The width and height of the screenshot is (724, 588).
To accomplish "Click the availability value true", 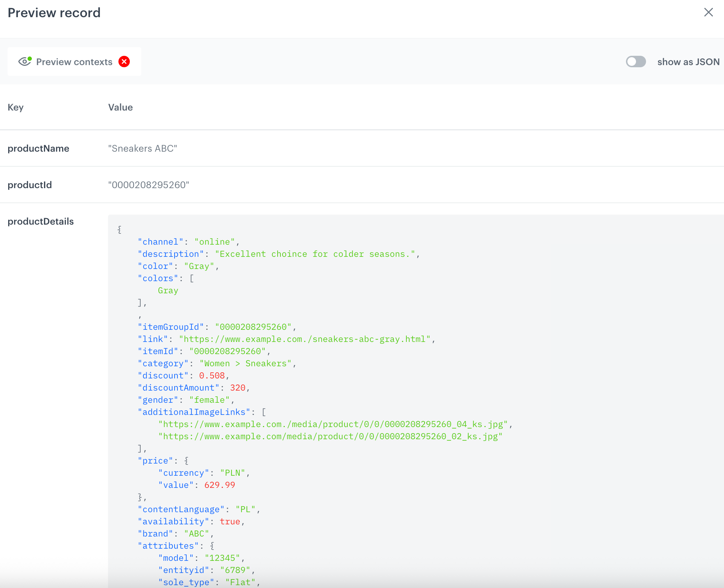I will coord(230,521).
